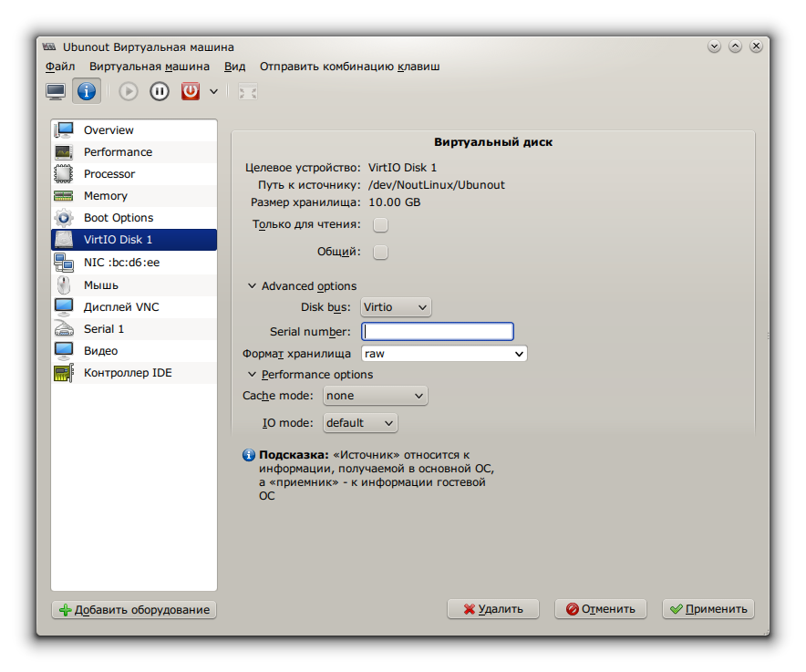Select Processor in the hardware list

[x=109, y=174]
